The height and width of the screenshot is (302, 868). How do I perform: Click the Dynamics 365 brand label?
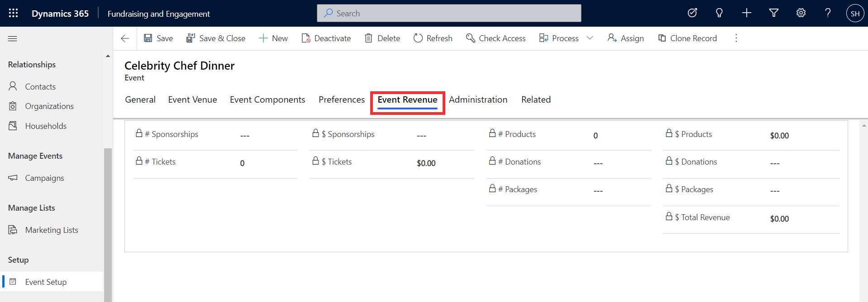point(60,14)
